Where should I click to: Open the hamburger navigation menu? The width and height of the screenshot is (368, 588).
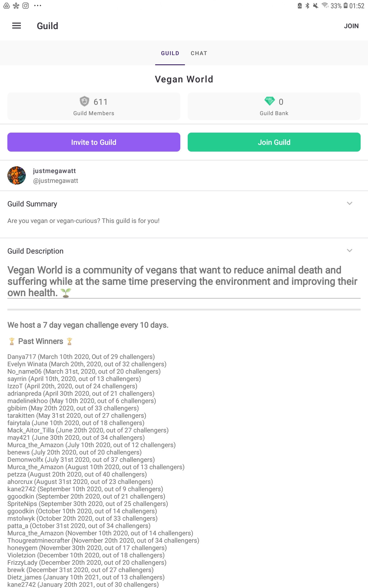pyautogui.click(x=17, y=26)
